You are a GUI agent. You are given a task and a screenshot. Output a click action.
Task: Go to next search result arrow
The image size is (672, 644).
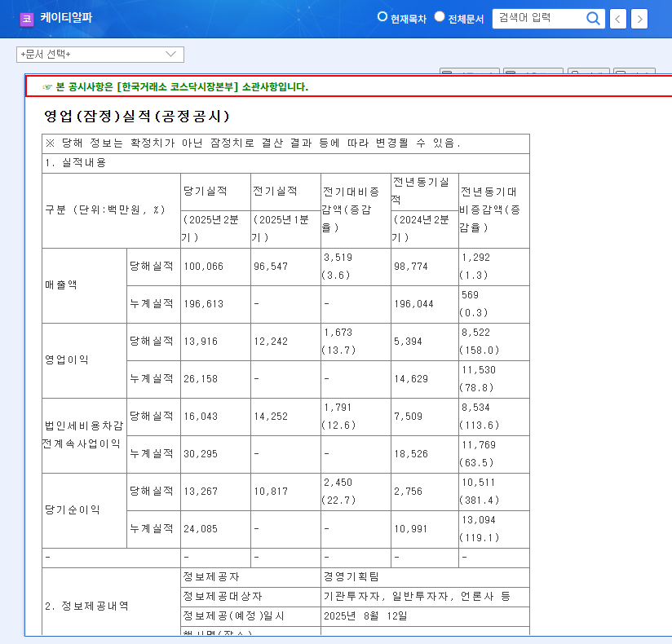(639, 19)
